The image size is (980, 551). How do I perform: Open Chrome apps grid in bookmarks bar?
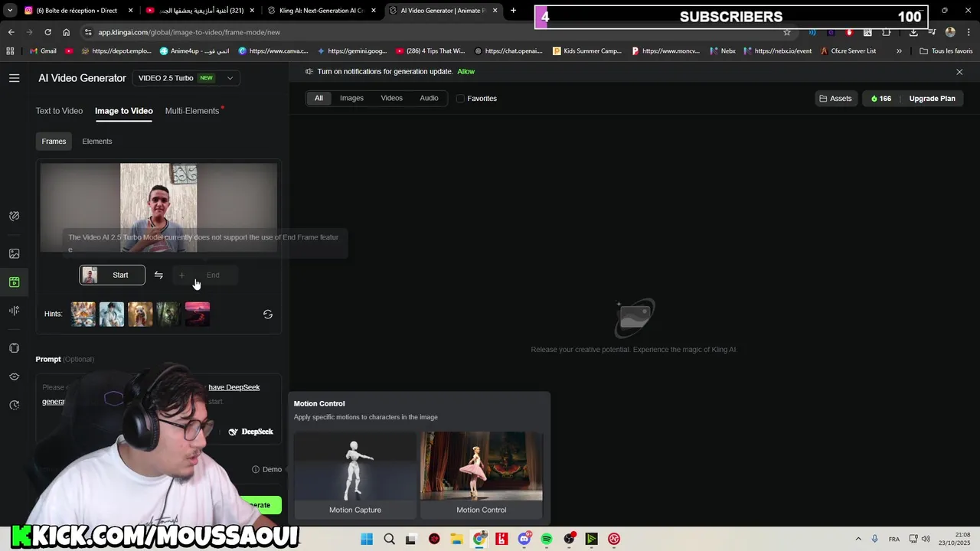10,51
